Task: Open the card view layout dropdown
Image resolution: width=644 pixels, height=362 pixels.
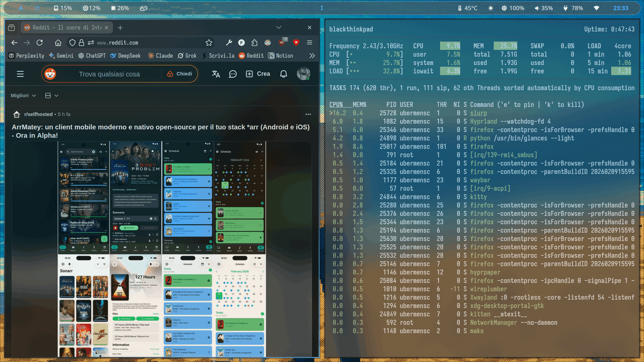Action: (x=52, y=95)
